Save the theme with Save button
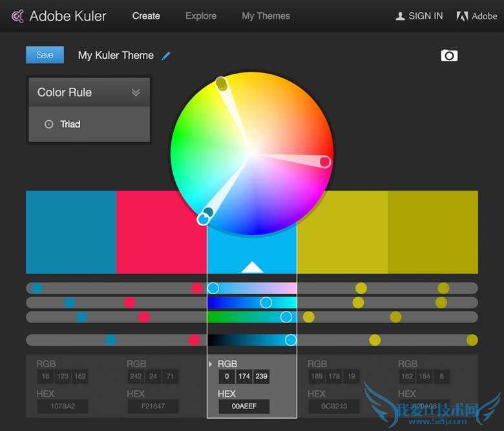The image size is (504, 431). (x=45, y=55)
